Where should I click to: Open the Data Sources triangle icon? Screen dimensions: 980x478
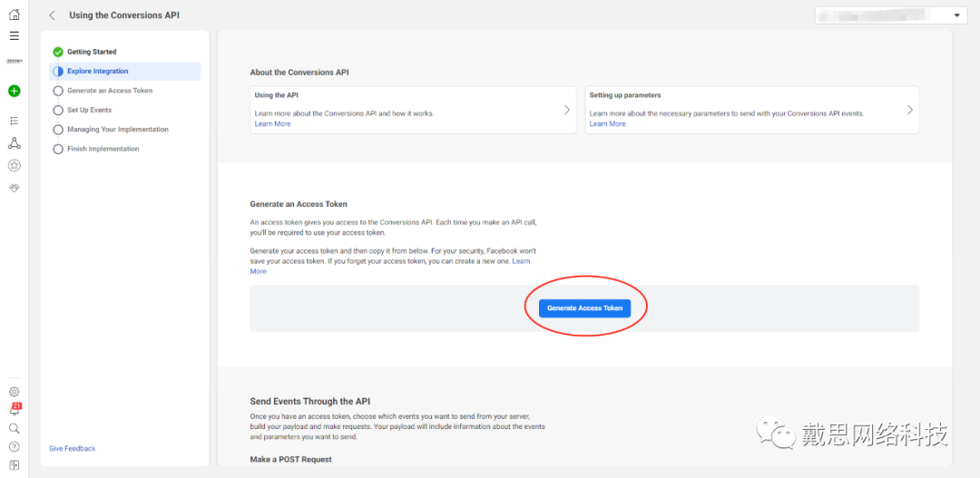pyautogui.click(x=14, y=143)
